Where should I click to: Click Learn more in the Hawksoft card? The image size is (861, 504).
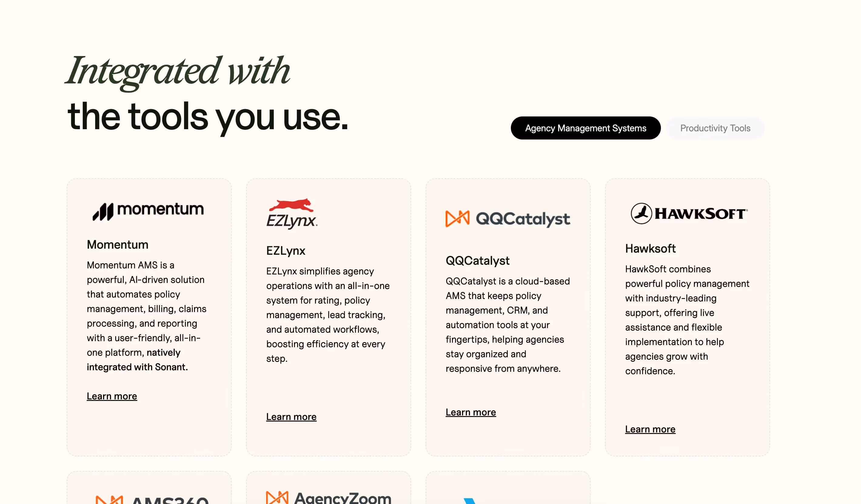[650, 429]
